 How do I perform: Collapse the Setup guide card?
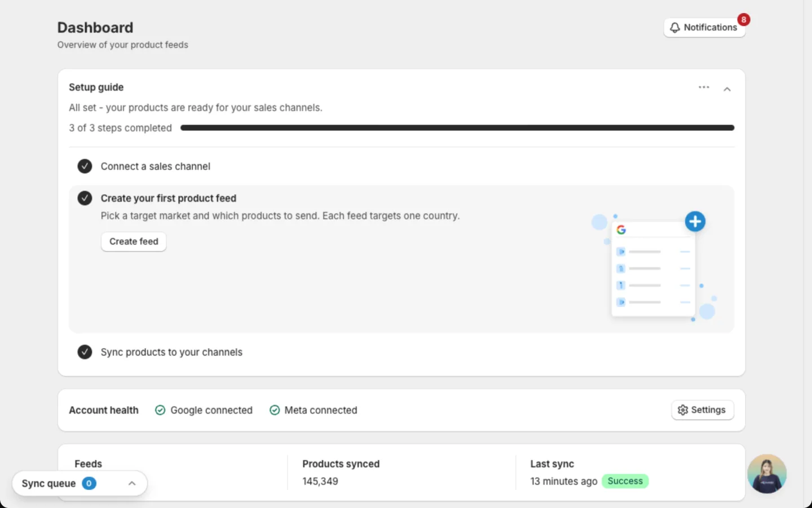click(727, 89)
